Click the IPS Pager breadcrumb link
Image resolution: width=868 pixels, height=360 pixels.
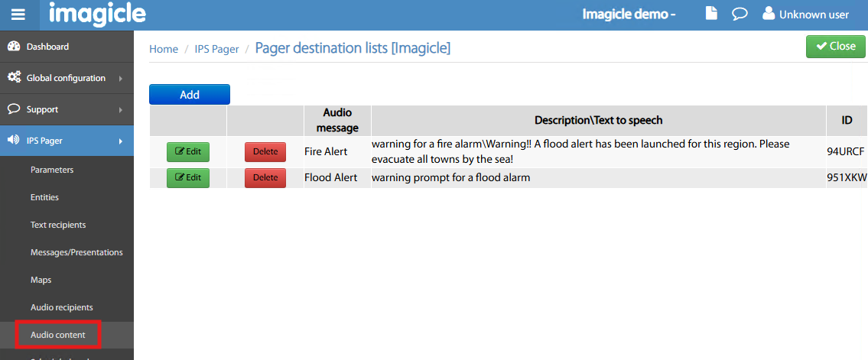coord(216,49)
